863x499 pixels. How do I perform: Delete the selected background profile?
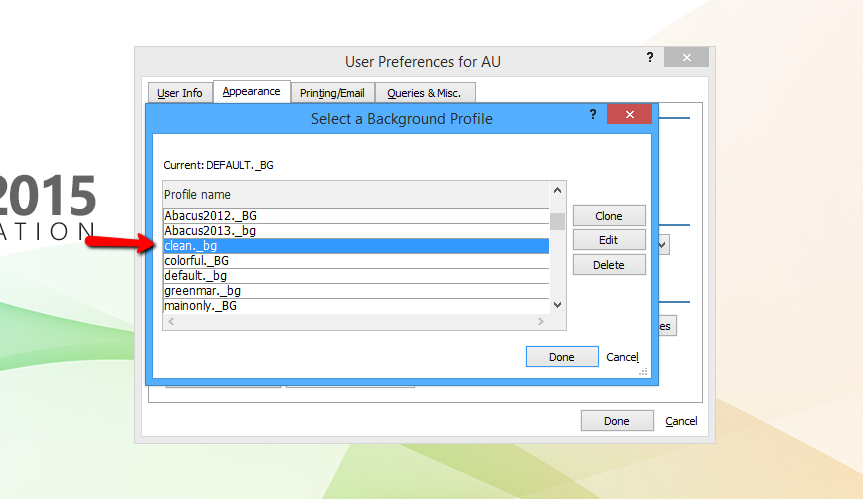(x=609, y=265)
